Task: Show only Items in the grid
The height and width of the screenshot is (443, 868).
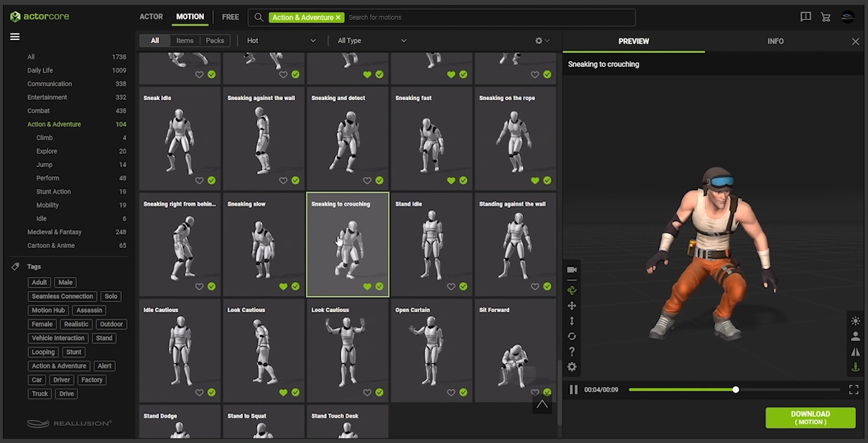Action: tap(185, 41)
